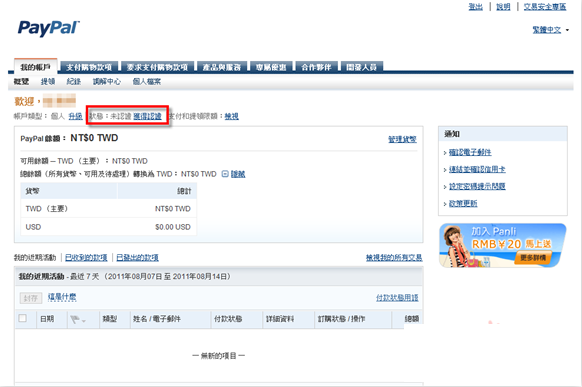Image resolution: width=582 pixels, height=387 pixels.
Task: Click the 付款狀態 column header
Action: click(x=228, y=319)
